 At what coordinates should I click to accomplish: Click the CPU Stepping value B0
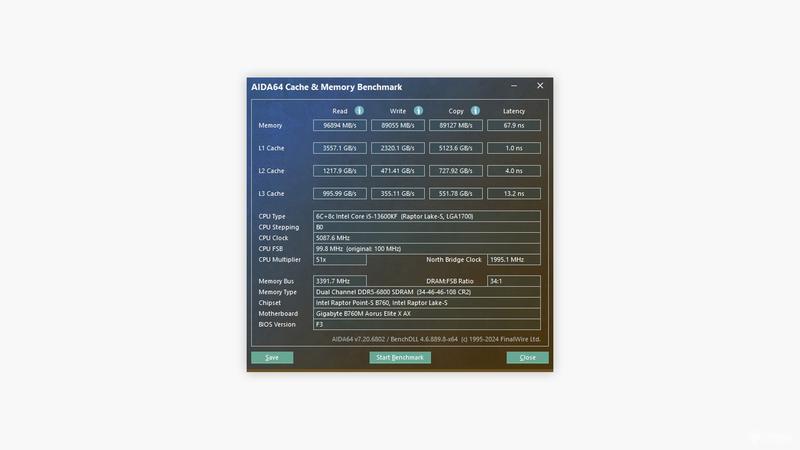427,227
